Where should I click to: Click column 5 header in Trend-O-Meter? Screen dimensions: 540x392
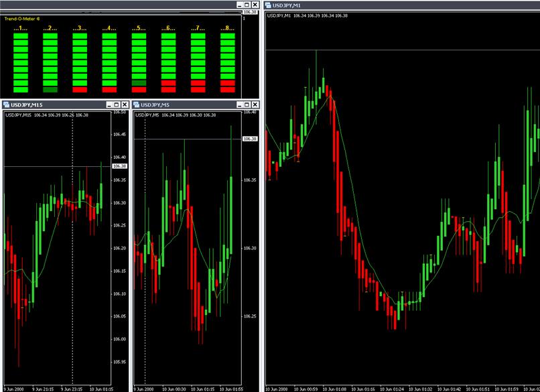(x=139, y=28)
